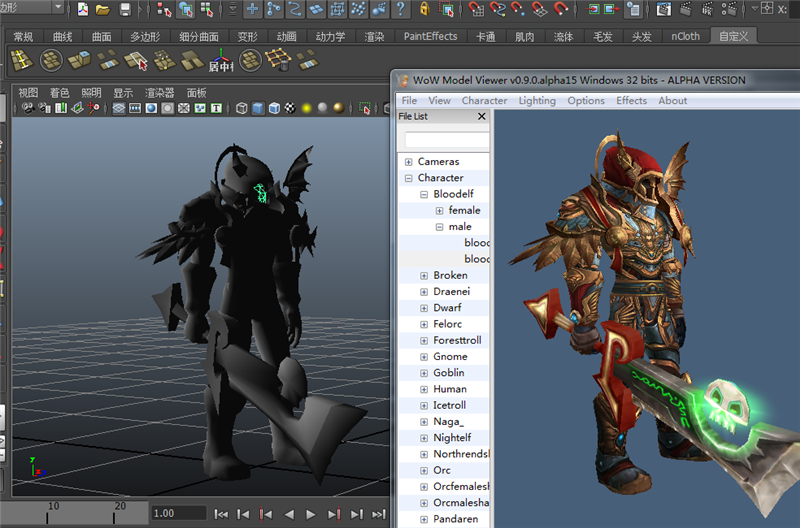
Task: Expand the Cameras tree node
Action: (x=408, y=162)
